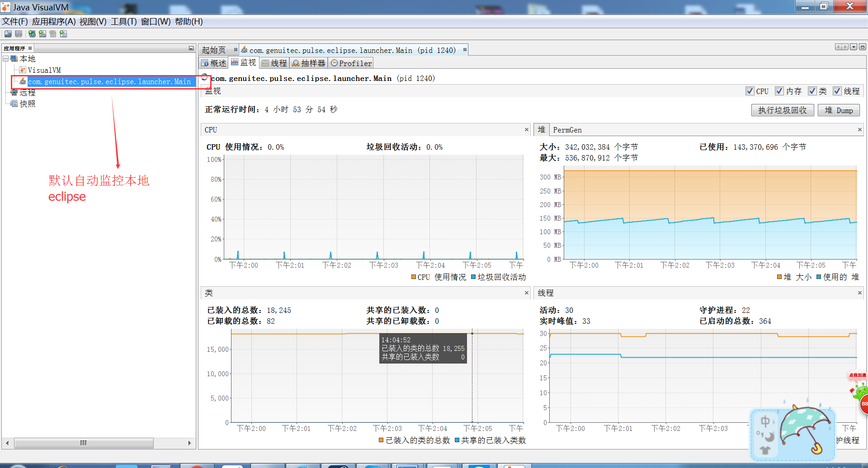Collapse the 本地 tree node
This screenshot has height=468, width=868.
click(6, 59)
